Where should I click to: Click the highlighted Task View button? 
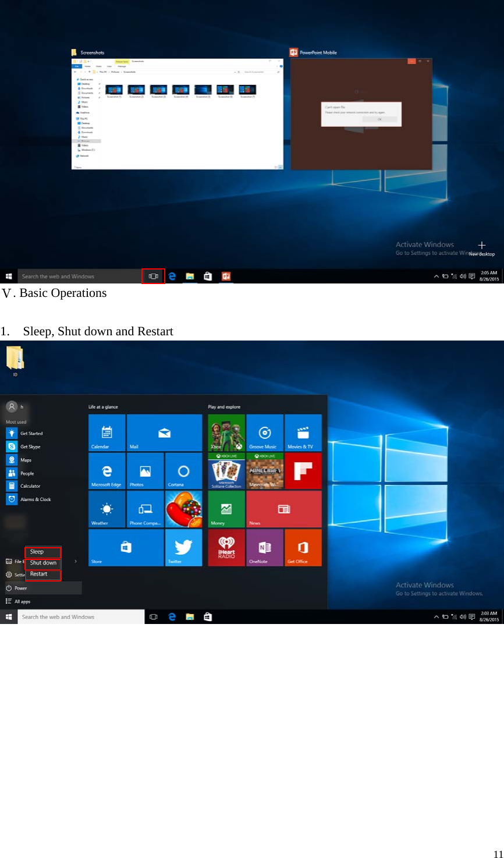coord(154,276)
